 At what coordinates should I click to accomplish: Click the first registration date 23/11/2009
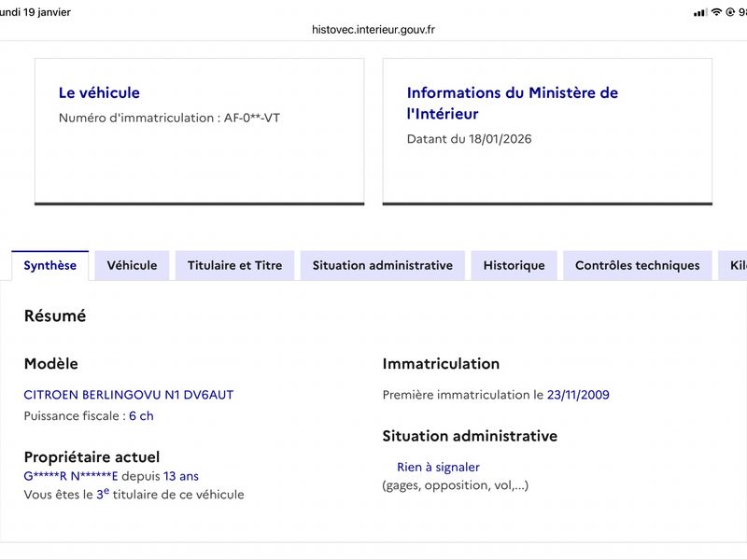coord(578,395)
